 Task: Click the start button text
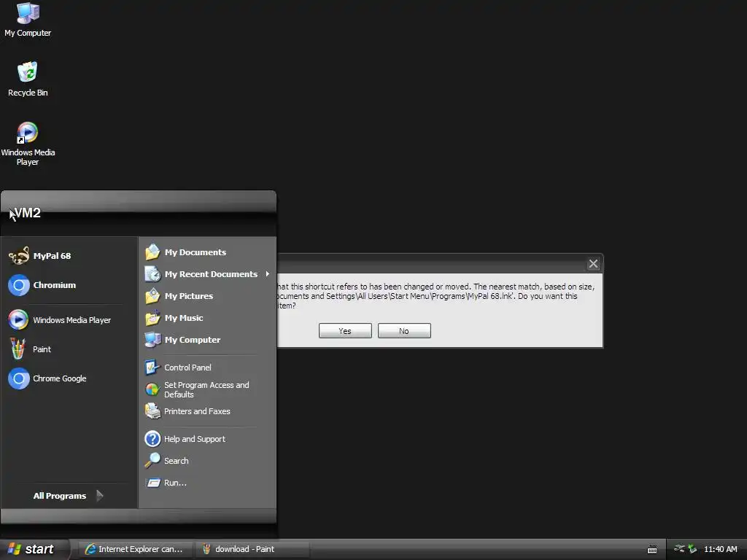(x=39, y=549)
